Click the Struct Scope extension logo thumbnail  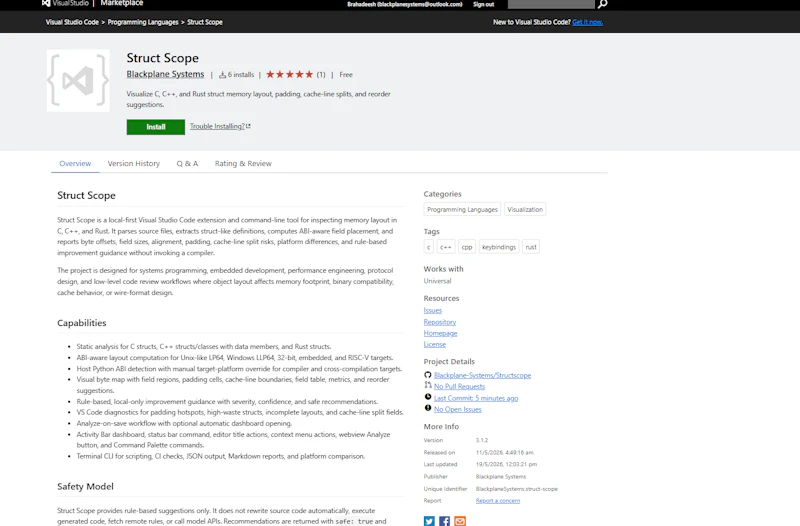[78, 81]
